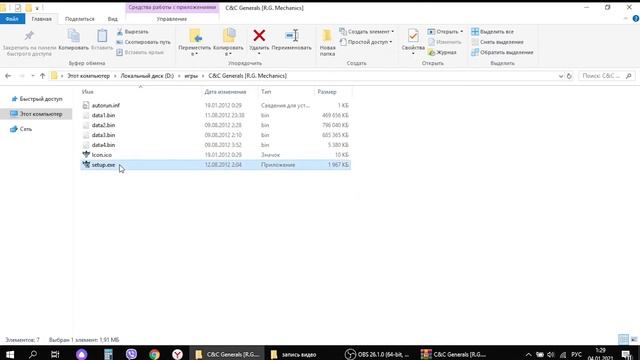Click the Copy ribbon icon
Image resolution: width=640 pixels, height=360 pixels.
(x=73, y=40)
